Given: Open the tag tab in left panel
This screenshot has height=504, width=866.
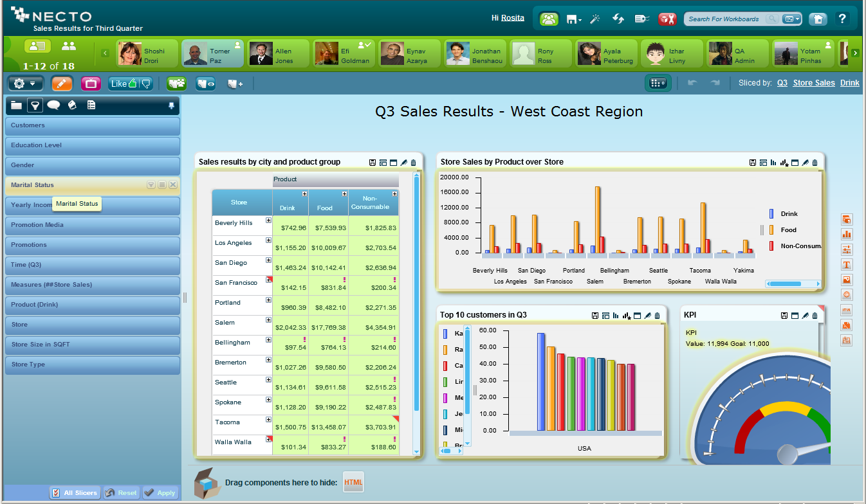Looking at the screenshot, I should coord(72,105).
